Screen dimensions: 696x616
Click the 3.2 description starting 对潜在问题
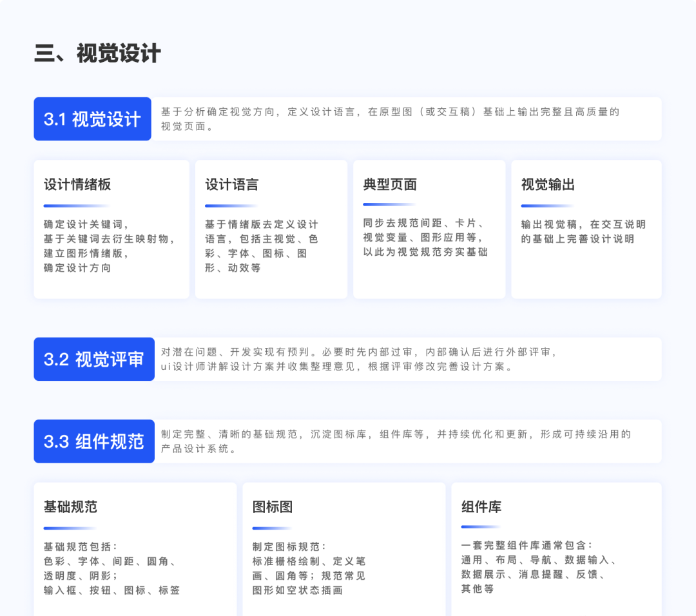click(358, 360)
